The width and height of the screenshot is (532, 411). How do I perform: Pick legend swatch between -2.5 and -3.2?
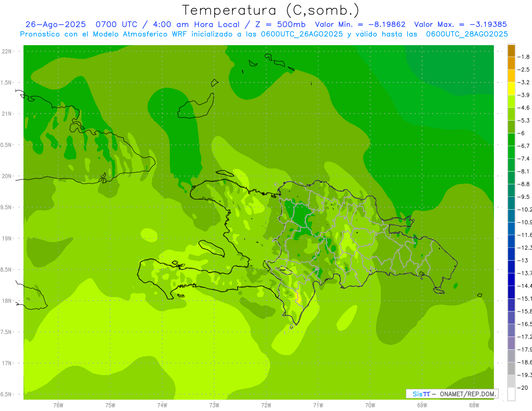(x=511, y=76)
